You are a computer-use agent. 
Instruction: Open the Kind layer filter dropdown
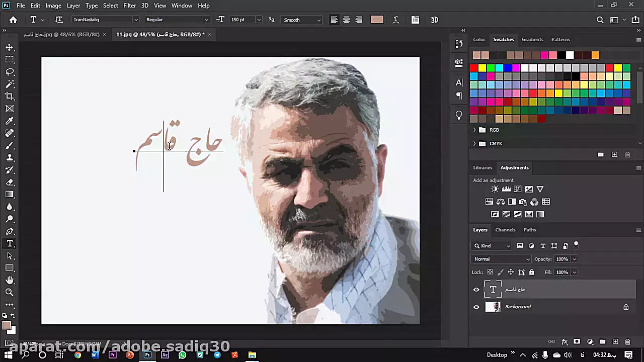[x=492, y=246]
